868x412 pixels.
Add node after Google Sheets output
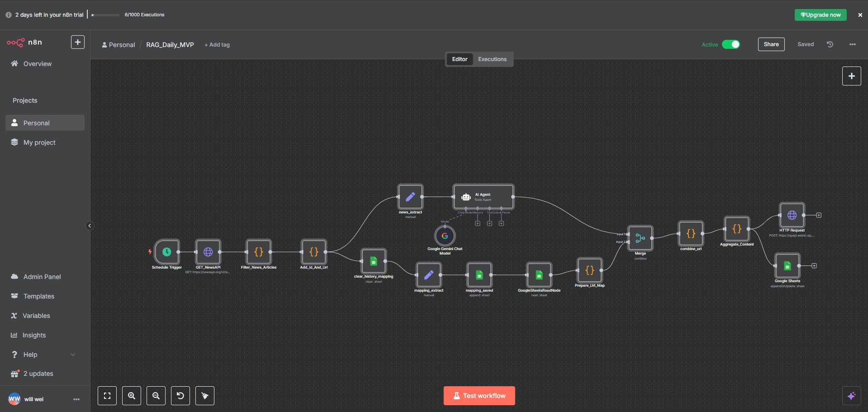[x=814, y=266]
